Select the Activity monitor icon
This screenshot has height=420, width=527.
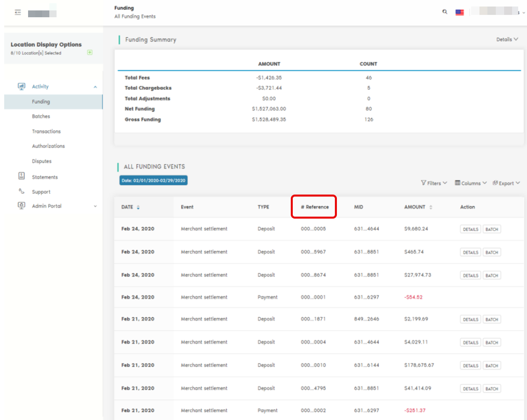coord(22,86)
